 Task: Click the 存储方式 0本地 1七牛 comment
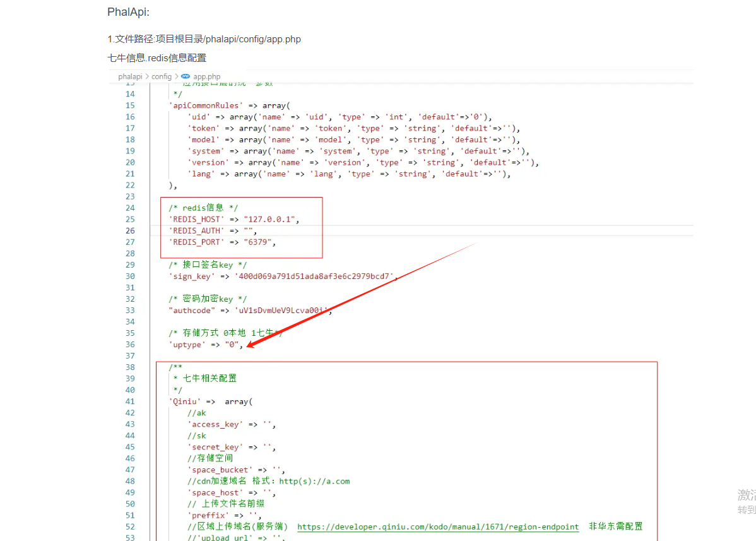(x=225, y=333)
